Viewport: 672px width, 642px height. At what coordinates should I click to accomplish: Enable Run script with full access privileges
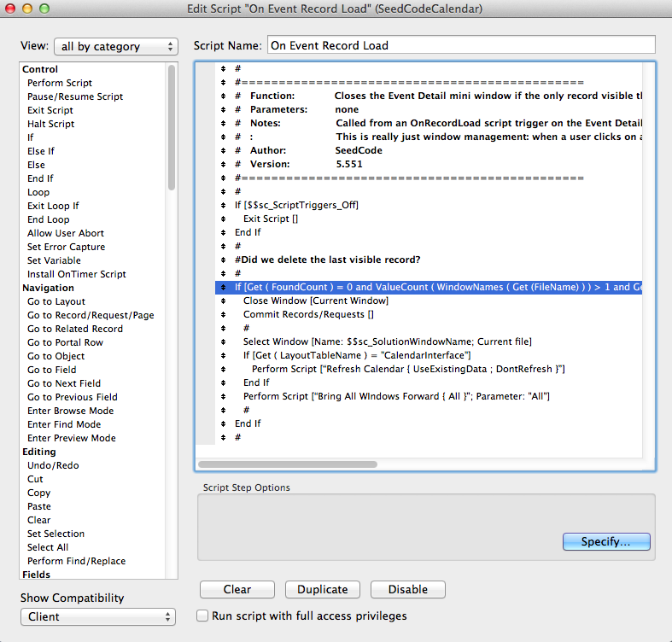(x=202, y=616)
